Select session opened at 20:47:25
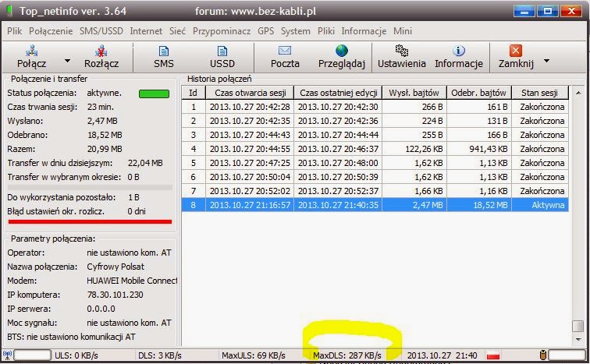This screenshot has height=364, width=590. pos(375,163)
